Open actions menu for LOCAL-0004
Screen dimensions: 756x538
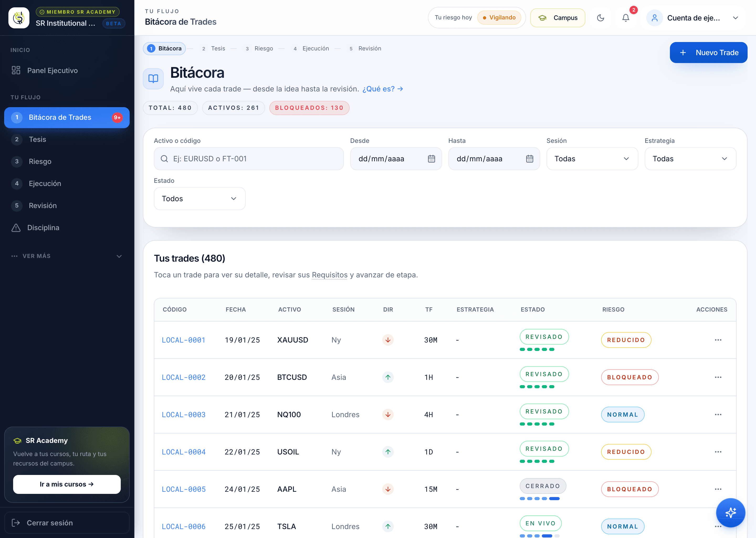(718, 452)
